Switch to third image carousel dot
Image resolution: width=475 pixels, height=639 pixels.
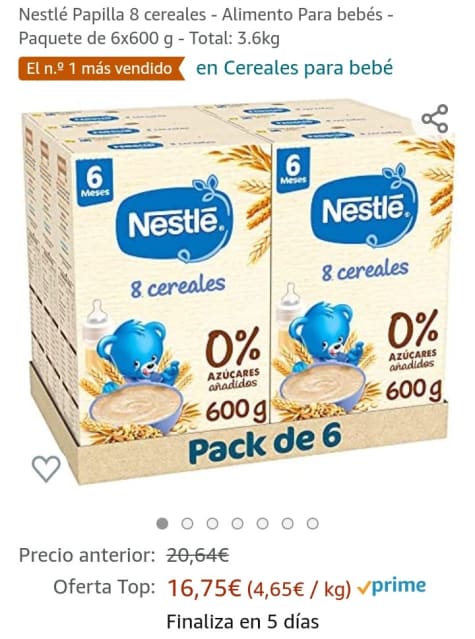coord(212,523)
